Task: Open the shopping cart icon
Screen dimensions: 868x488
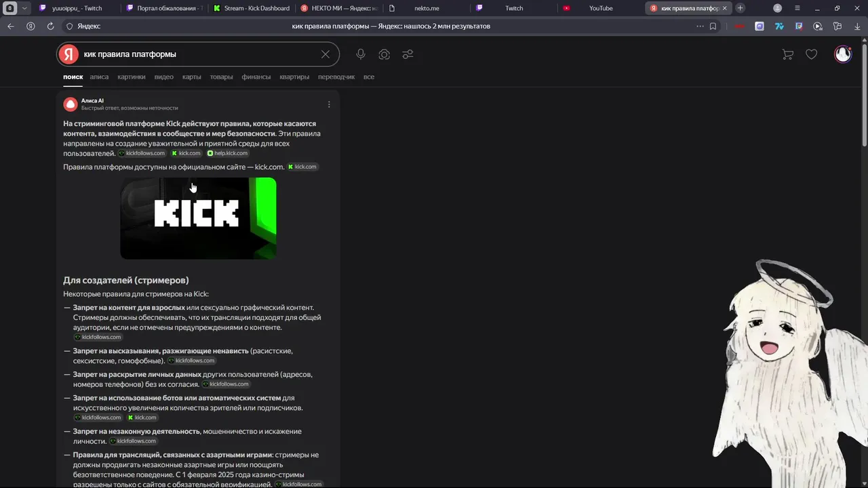Action: click(787, 54)
